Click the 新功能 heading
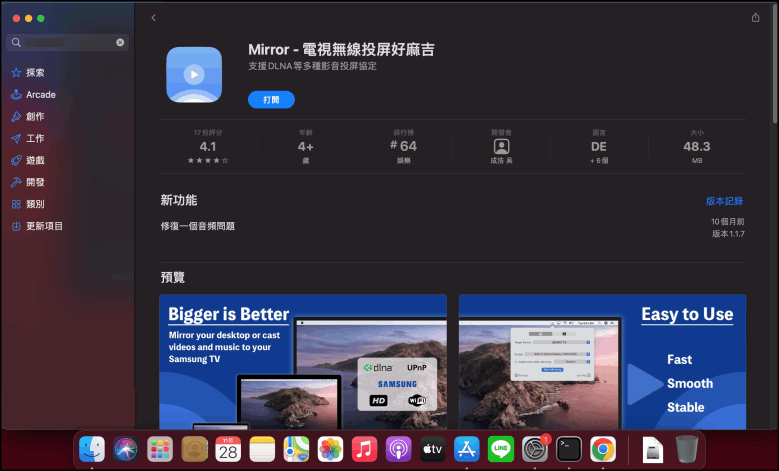Image resolution: width=779 pixels, height=471 pixels. pos(178,200)
